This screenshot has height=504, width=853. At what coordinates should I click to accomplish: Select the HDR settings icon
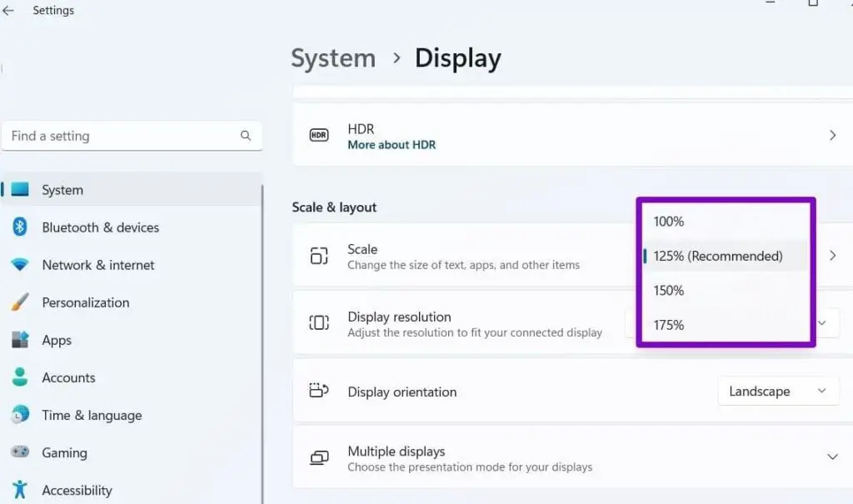(318, 133)
